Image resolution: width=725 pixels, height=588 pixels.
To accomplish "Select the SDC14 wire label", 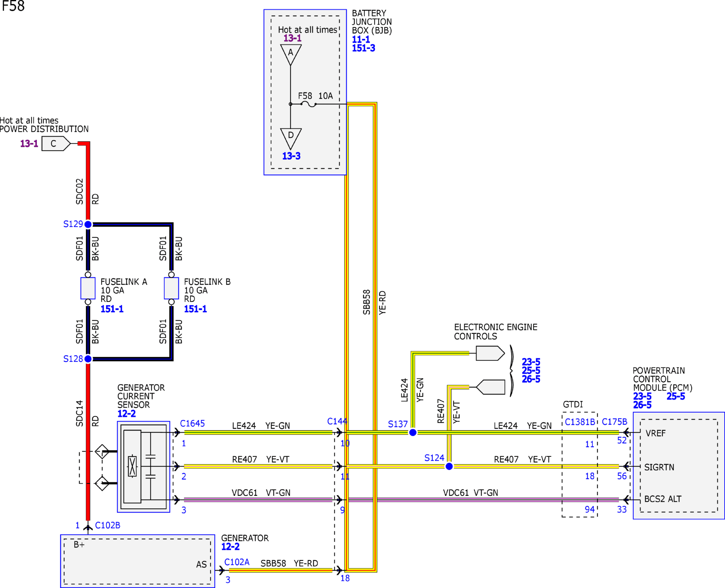I will [x=79, y=413].
